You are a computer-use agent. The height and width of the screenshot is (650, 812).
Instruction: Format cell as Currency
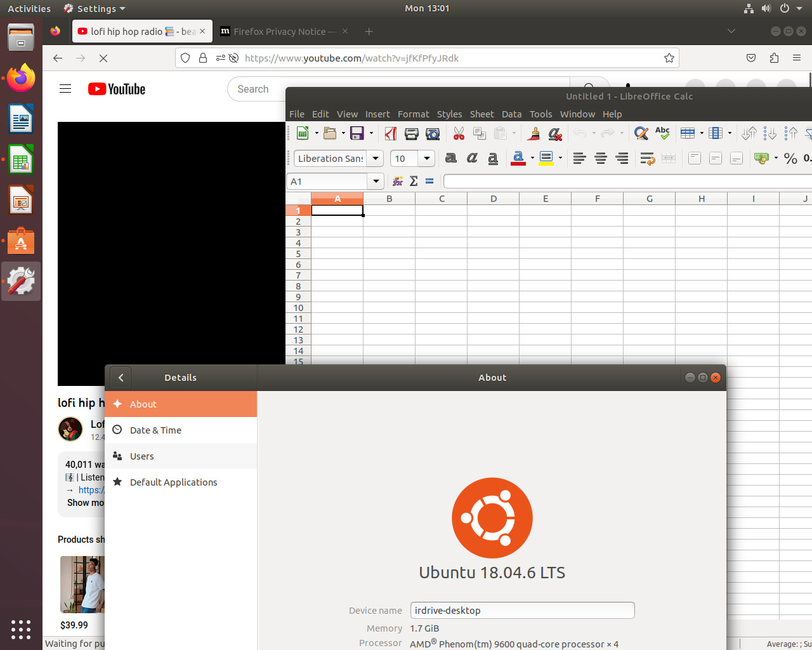click(761, 159)
